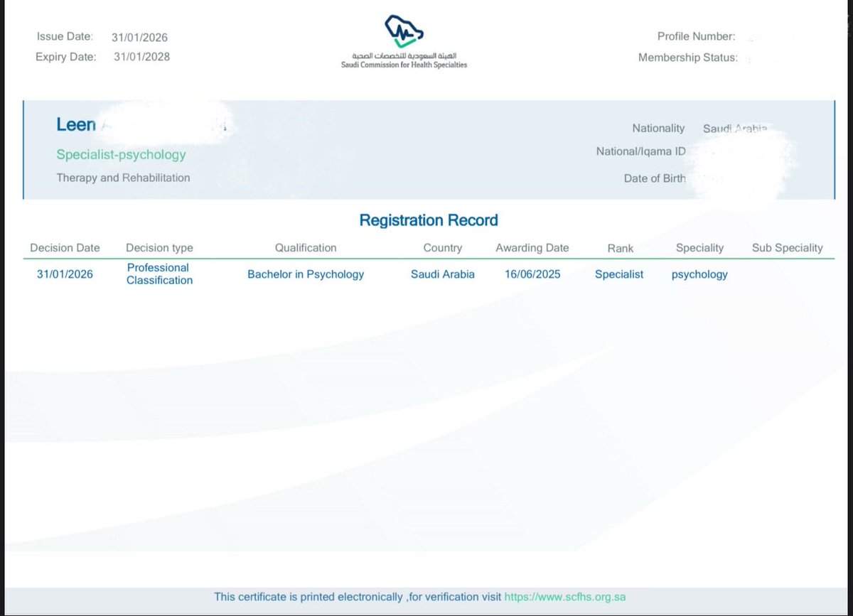853x616 pixels.
Task: Select the 'National/Iqama ID' label
Action: click(641, 151)
